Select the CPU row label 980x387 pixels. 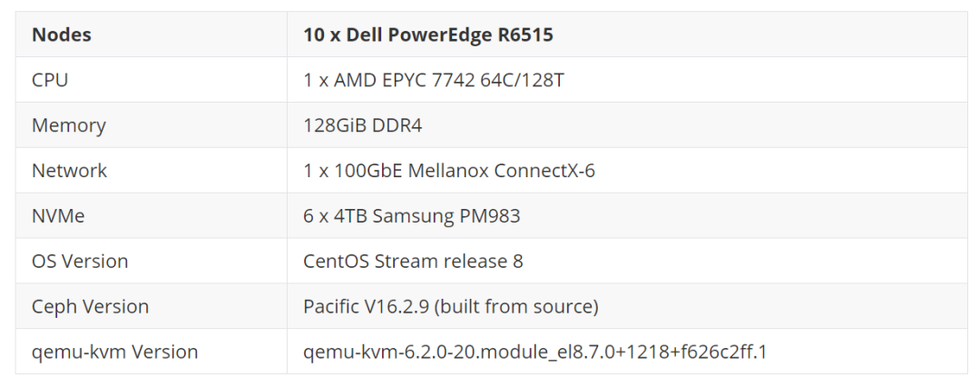[50, 80]
